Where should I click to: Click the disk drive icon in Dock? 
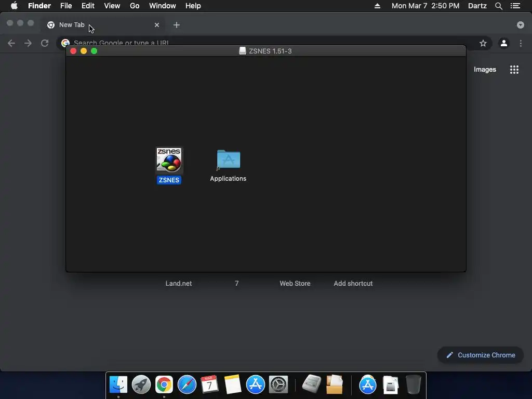coord(312,383)
